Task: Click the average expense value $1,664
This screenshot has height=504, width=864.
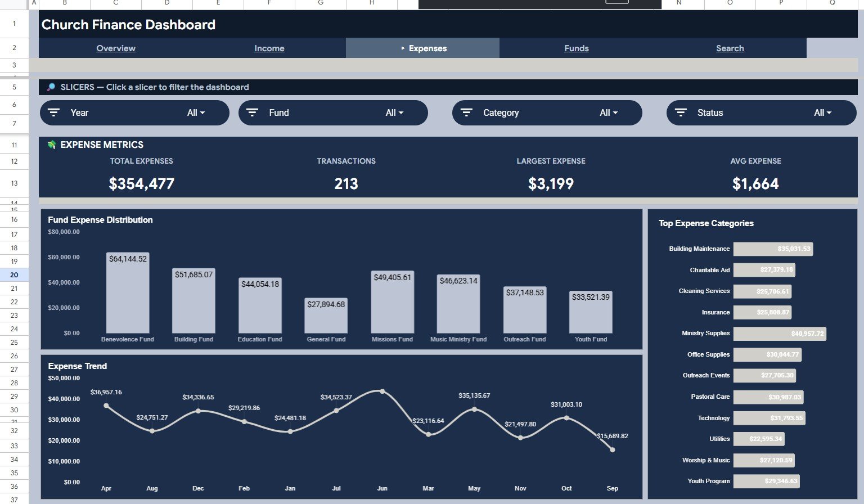Action: [x=756, y=184]
